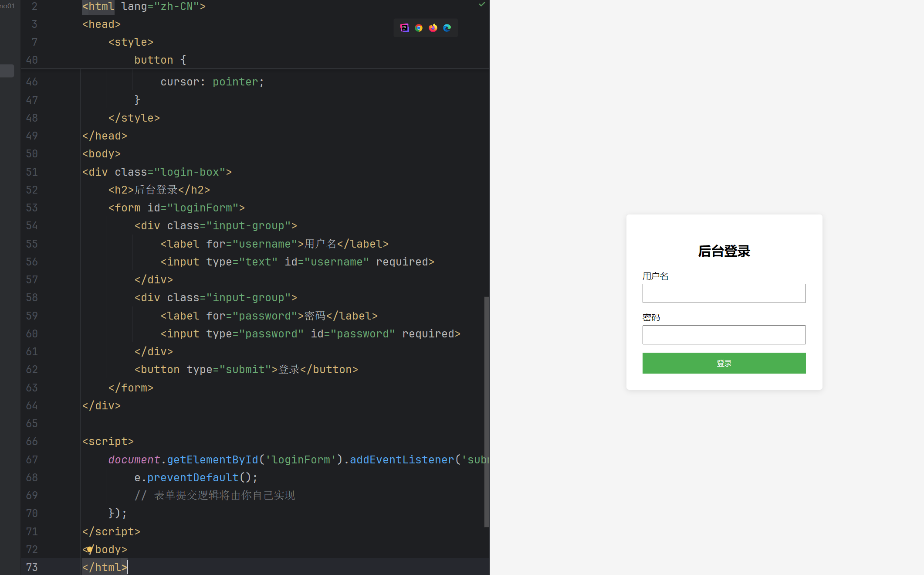Click the 后台登录 heading in preview
Image resolution: width=924 pixels, height=575 pixels.
click(724, 251)
